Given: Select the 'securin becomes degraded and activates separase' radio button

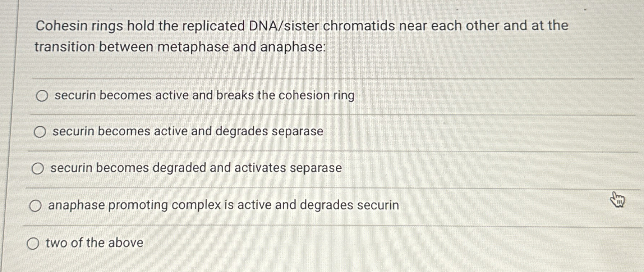Looking at the screenshot, I should pos(37,168).
